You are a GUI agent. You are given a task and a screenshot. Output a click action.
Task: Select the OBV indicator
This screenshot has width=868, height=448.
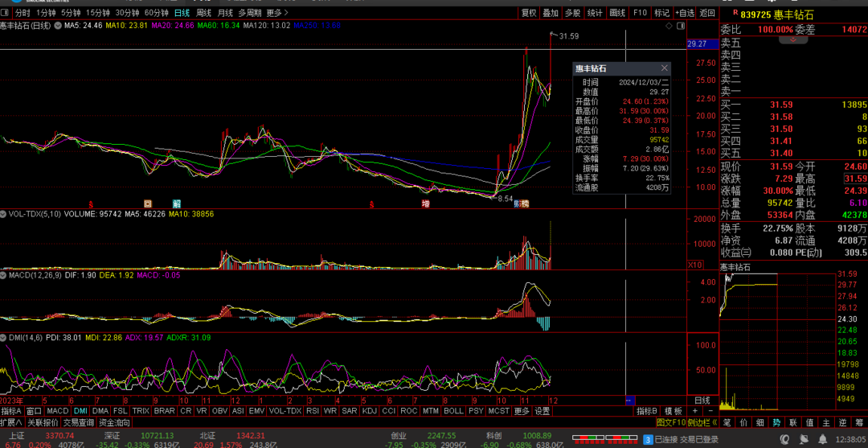point(219,411)
